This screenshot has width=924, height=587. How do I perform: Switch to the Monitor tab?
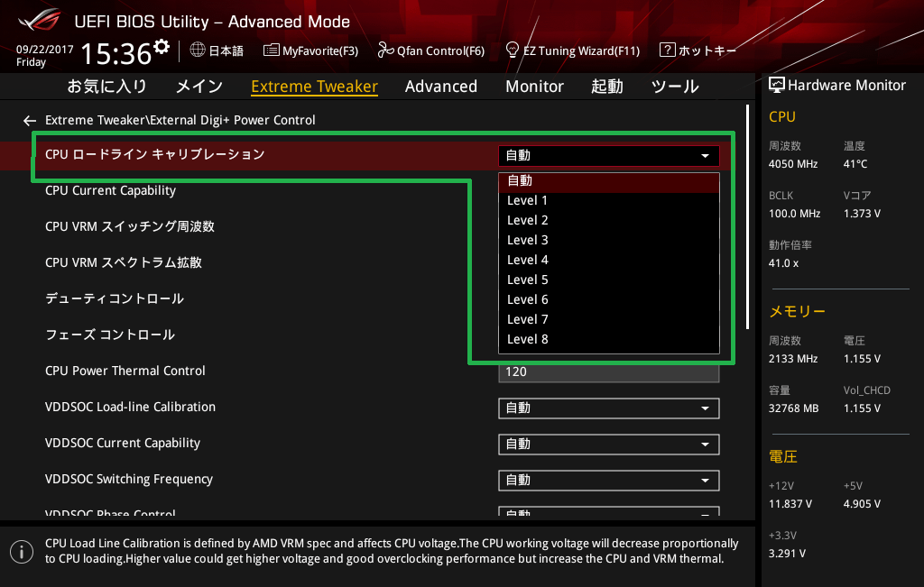point(534,87)
